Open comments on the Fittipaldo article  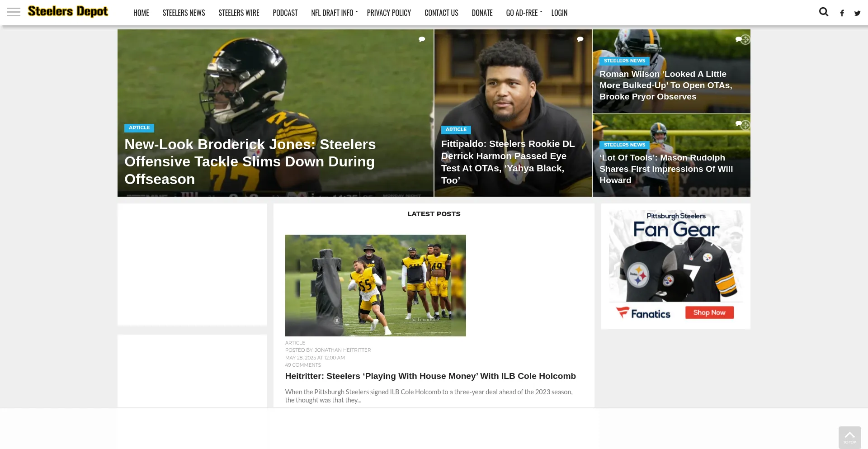tap(580, 39)
